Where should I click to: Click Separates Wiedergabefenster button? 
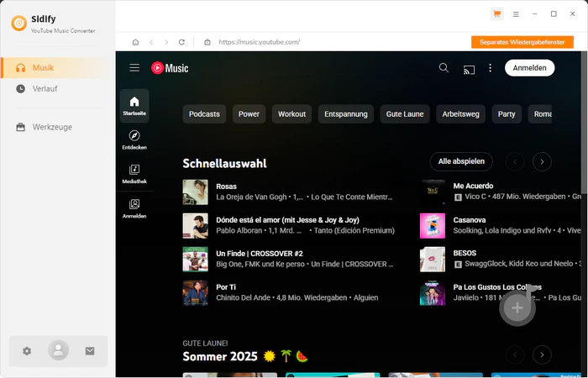(x=522, y=42)
